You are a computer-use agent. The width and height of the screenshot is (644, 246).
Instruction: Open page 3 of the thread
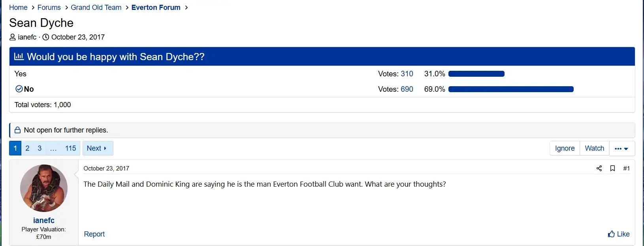40,148
